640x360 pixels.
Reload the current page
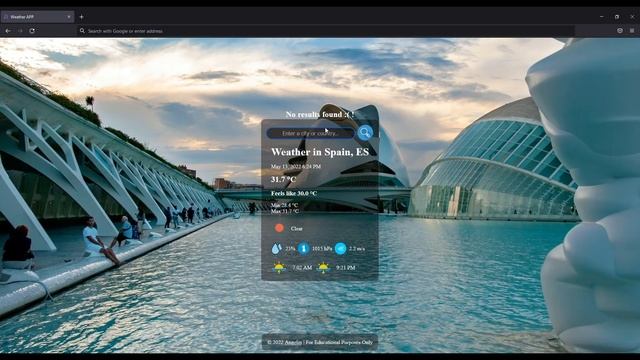[x=32, y=31]
